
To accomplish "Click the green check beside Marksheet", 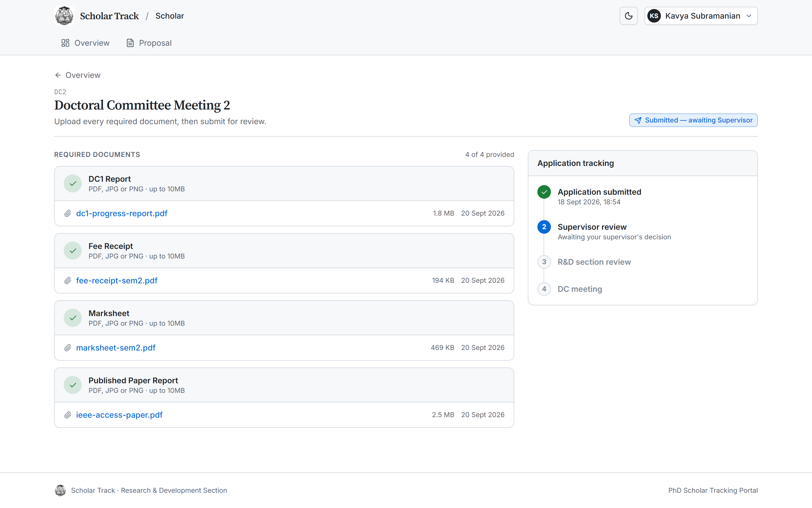I will pyautogui.click(x=73, y=318).
